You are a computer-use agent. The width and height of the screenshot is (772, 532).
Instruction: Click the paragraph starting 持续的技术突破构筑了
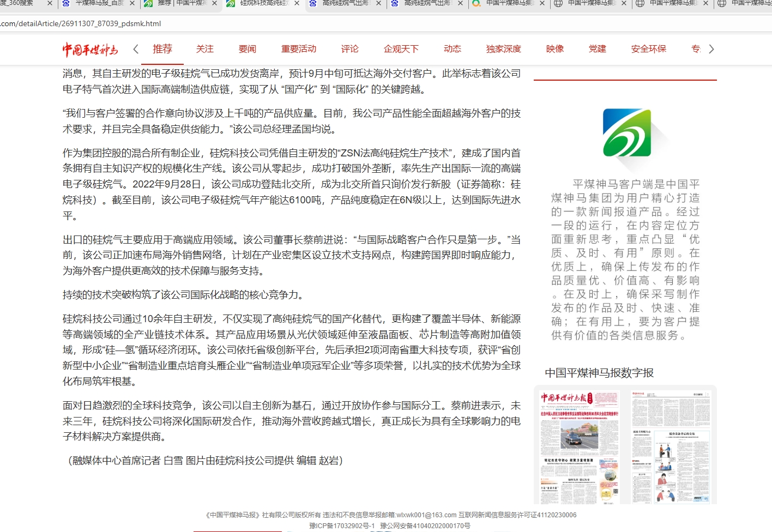coord(185,295)
